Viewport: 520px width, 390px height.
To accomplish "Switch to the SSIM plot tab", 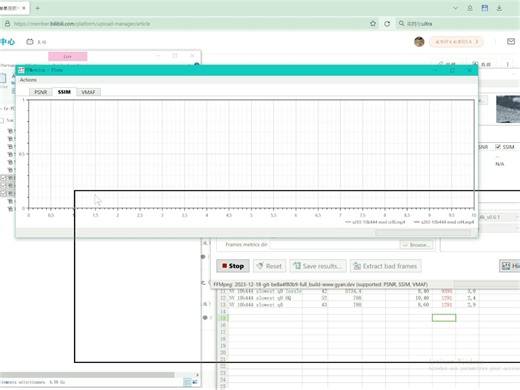I will click(64, 92).
